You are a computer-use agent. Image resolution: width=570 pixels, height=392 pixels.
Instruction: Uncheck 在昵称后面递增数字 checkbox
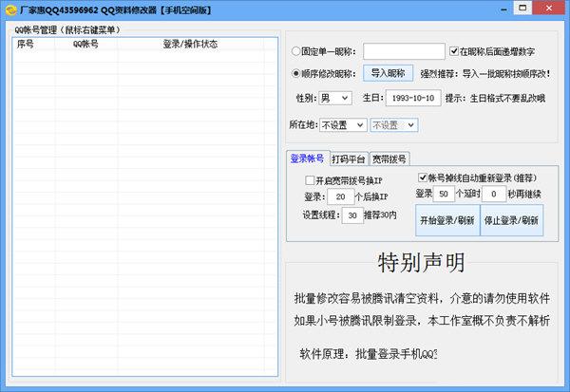(454, 51)
